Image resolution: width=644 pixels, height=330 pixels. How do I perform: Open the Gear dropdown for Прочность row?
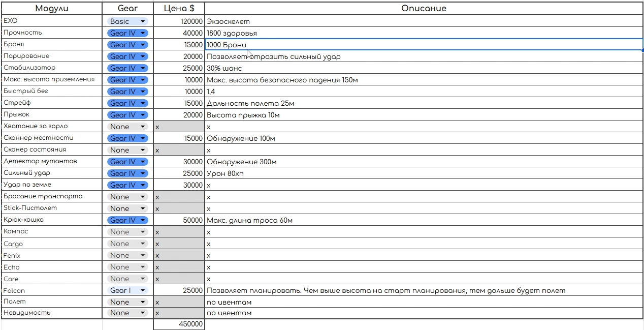pyautogui.click(x=127, y=33)
